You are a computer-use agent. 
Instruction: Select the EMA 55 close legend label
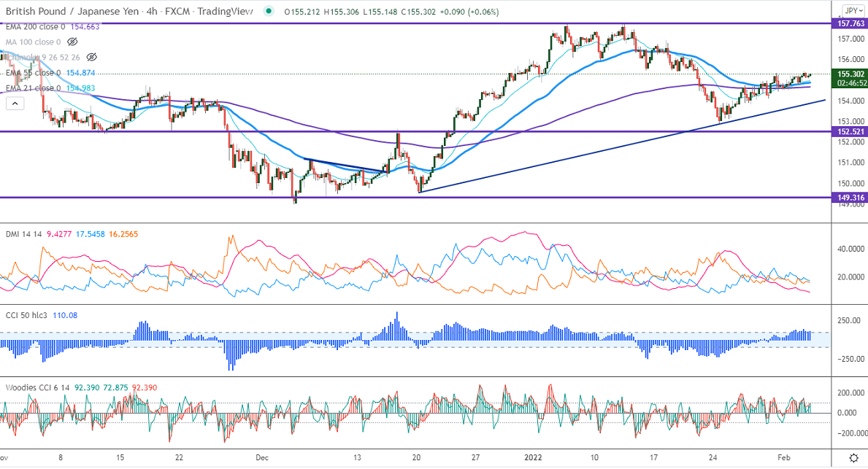tap(32, 73)
